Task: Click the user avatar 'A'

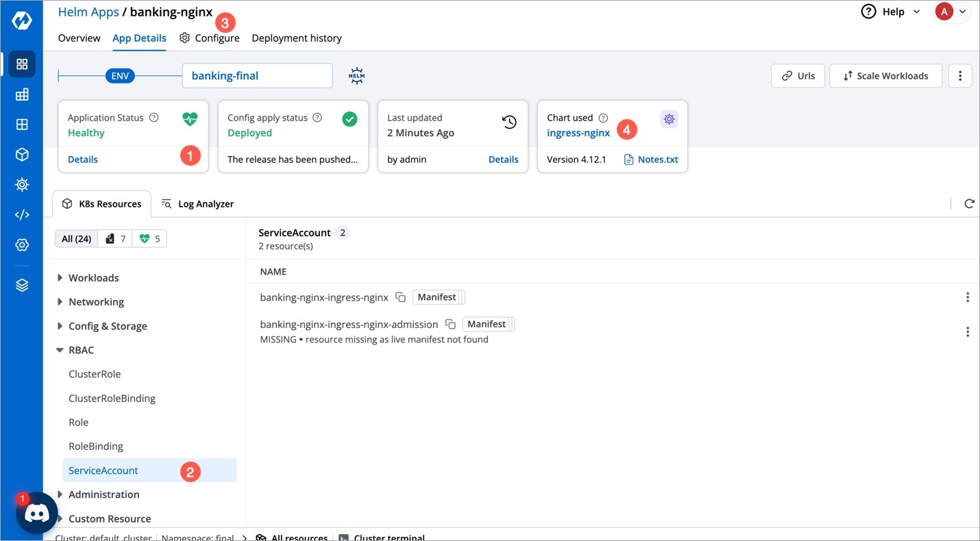Action: (x=944, y=12)
